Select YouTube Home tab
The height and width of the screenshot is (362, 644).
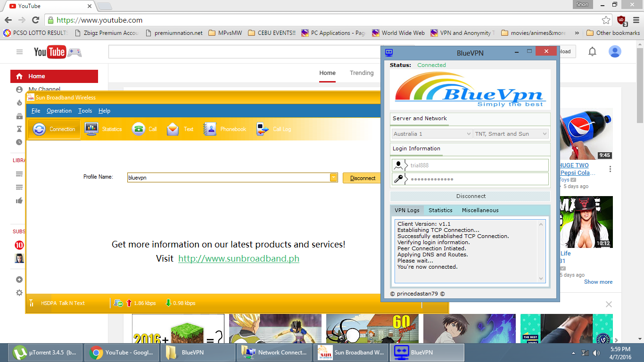(327, 73)
